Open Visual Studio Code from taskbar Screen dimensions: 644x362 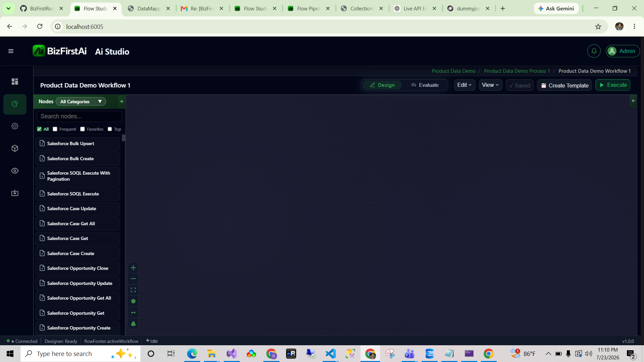(x=330, y=353)
